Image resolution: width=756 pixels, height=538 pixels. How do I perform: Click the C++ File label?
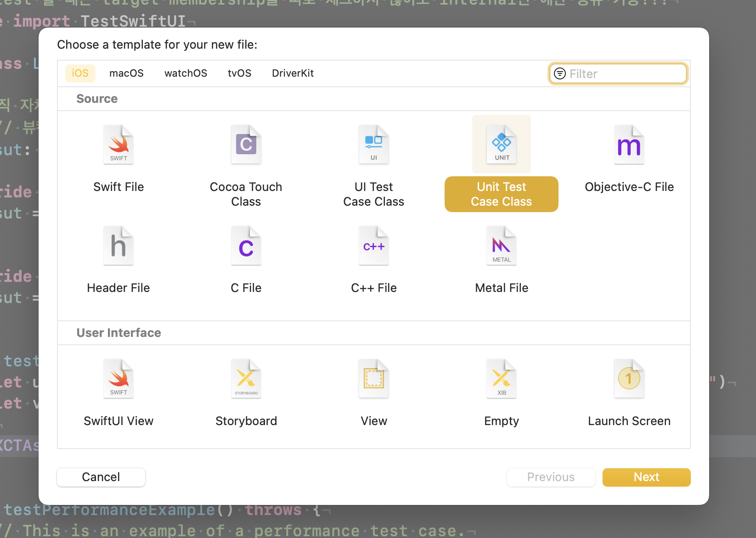(x=374, y=288)
